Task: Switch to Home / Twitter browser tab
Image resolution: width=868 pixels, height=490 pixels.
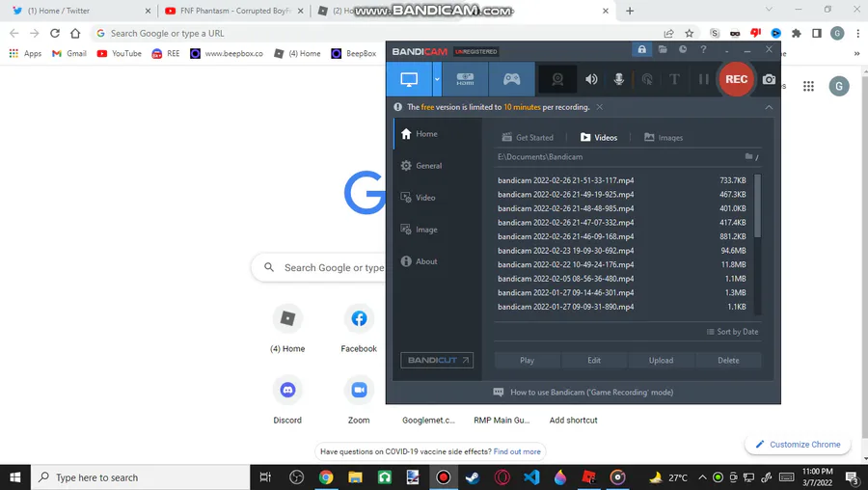Action: [79, 11]
